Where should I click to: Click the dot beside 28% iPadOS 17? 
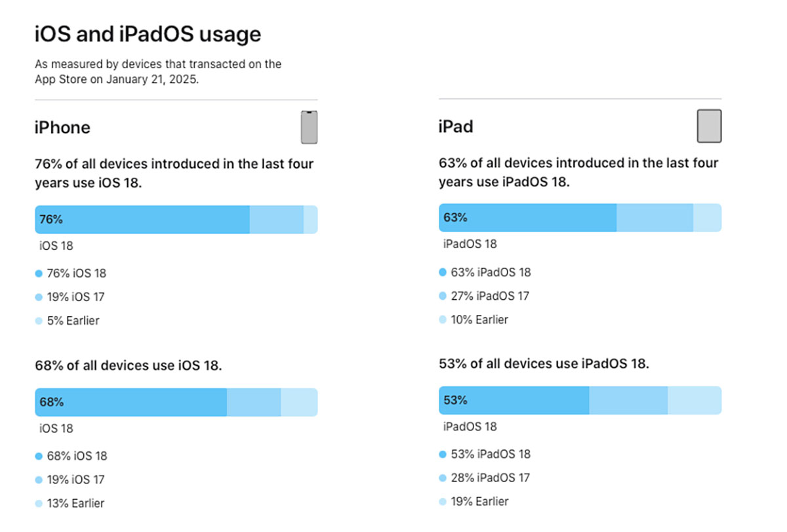pos(443,478)
